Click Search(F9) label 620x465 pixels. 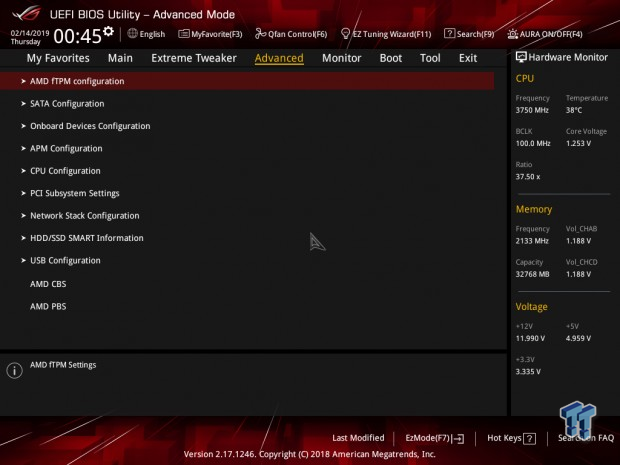475,34
